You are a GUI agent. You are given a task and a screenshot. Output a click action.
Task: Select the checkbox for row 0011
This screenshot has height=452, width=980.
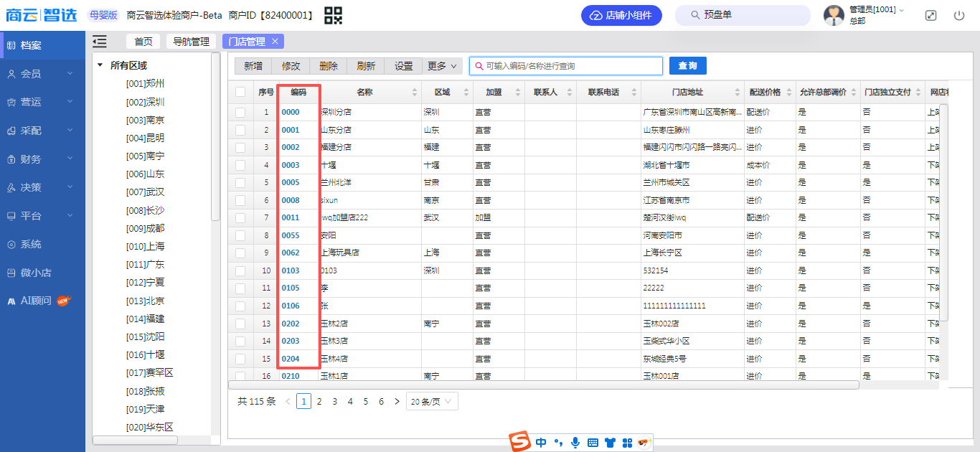tap(240, 217)
